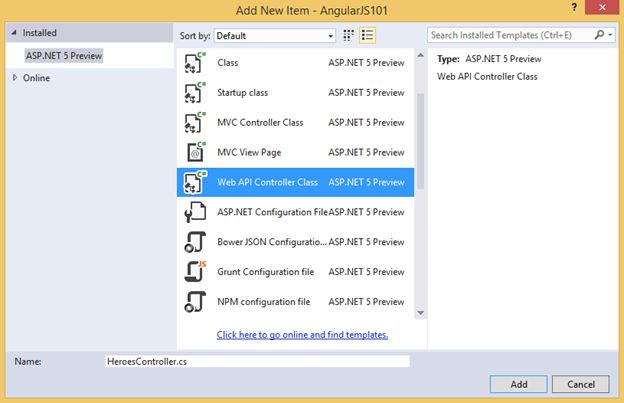Select the MVC View Page name
Viewport: 624px width, 403px height.
[x=249, y=152]
